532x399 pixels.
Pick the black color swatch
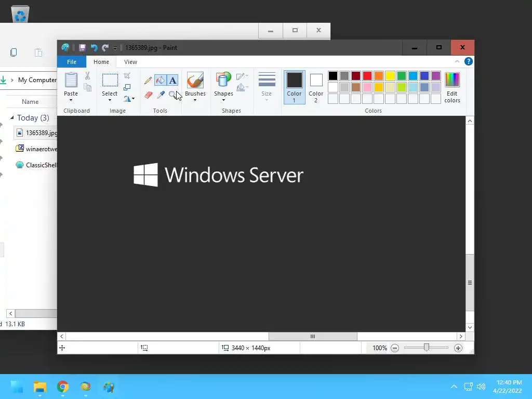point(333,76)
